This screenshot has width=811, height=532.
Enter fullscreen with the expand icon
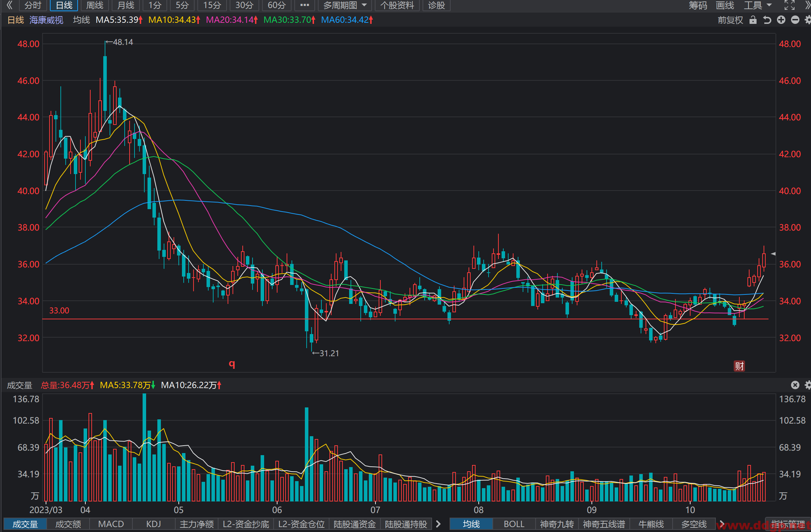790,5
